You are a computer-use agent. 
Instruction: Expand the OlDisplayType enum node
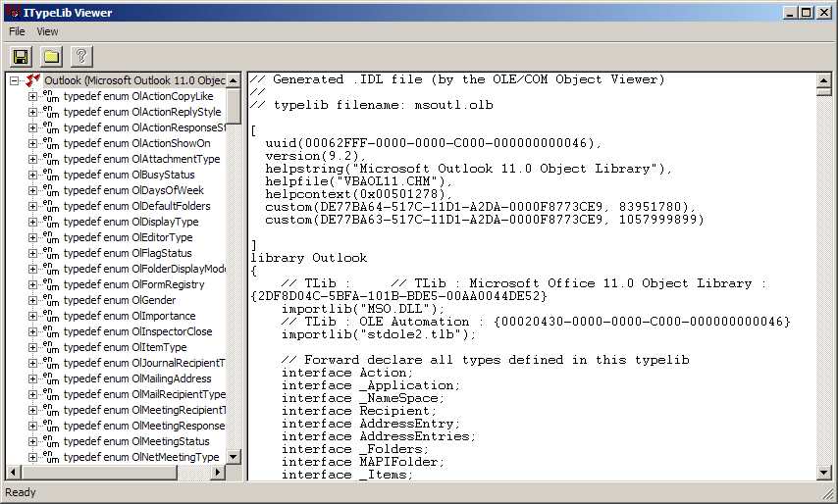[32, 222]
